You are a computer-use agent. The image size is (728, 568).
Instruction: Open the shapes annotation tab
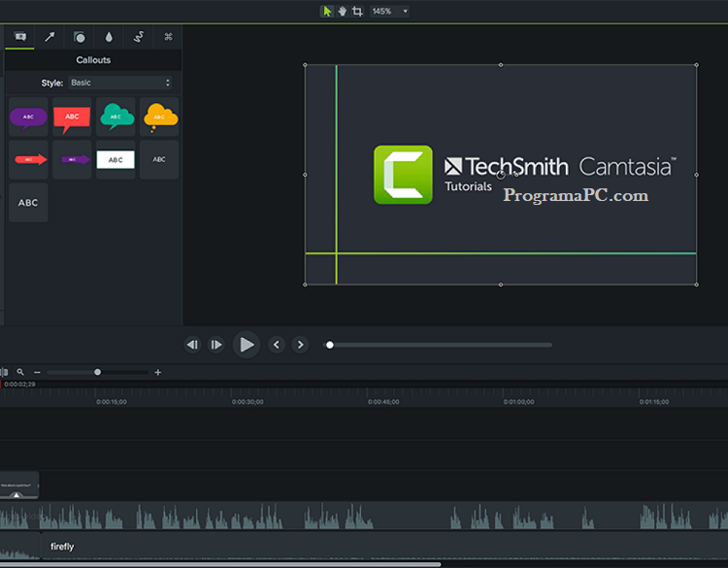click(80, 37)
